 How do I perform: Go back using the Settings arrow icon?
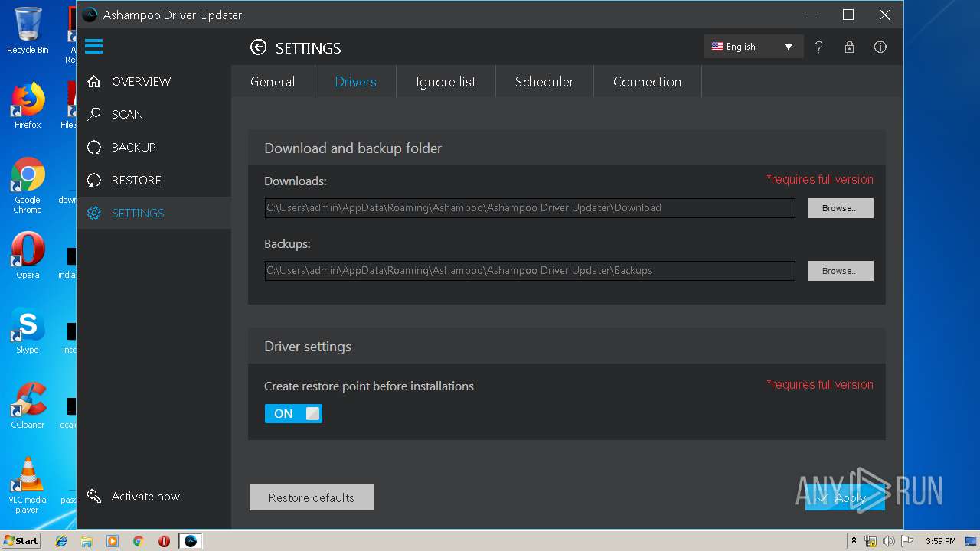[x=259, y=47]
